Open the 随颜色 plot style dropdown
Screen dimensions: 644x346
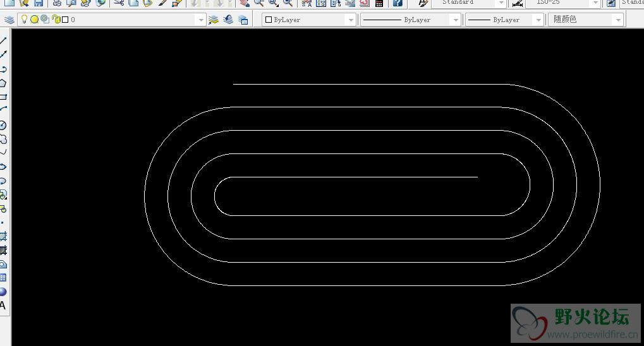click(x=586, y=20)
